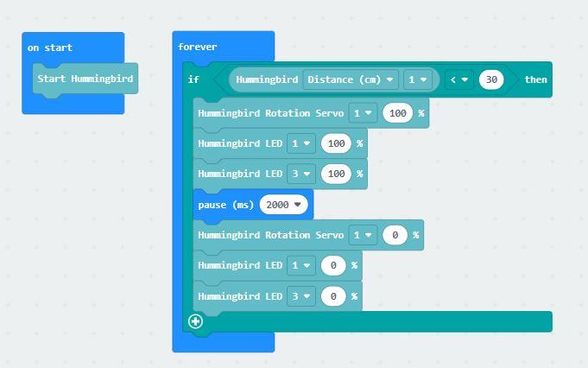
Task: Select the Hummingbird sensor reporter block label
Action: coord(267,79)
